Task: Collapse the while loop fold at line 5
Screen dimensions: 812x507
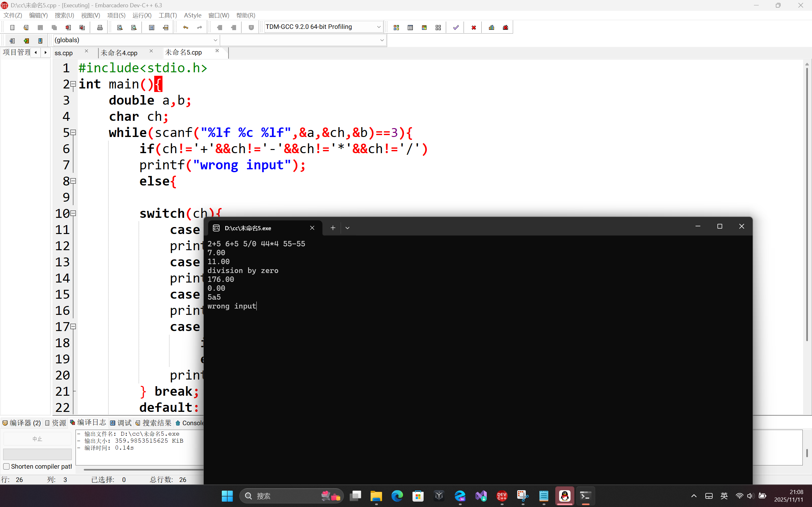Action: pos(73,133)
